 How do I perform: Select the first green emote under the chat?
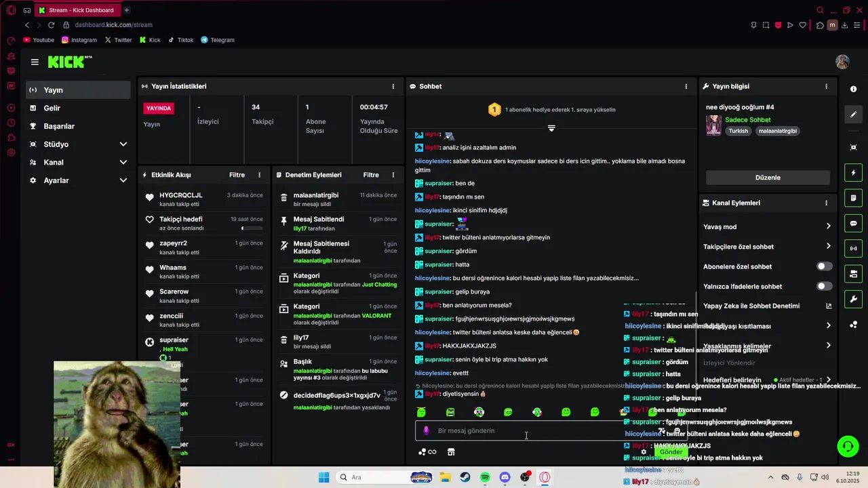[x=421, y=412]
